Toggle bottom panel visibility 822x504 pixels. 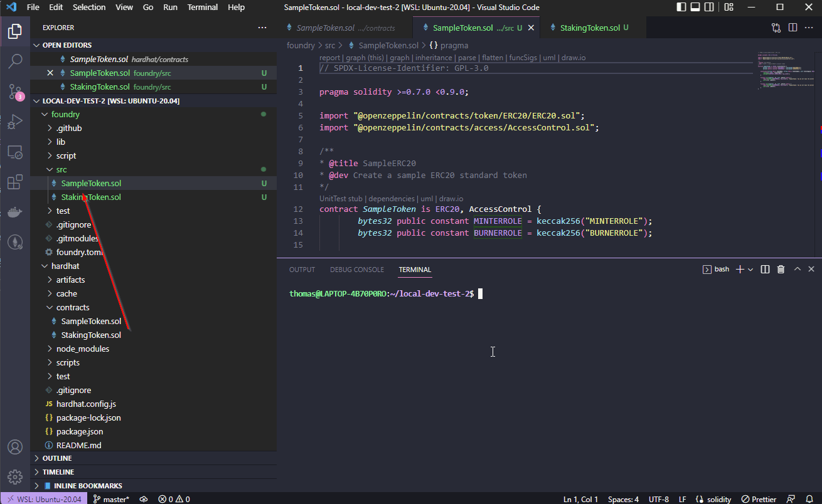point(696,8)
